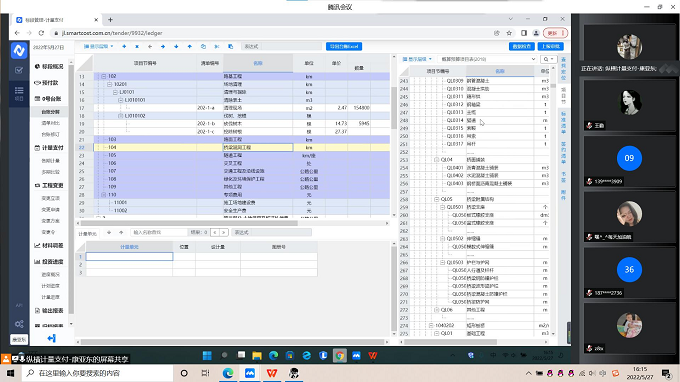Collapse tree node QL05 in right panel
This screenshot has height=382, width=680.
[x=437, y=199]
